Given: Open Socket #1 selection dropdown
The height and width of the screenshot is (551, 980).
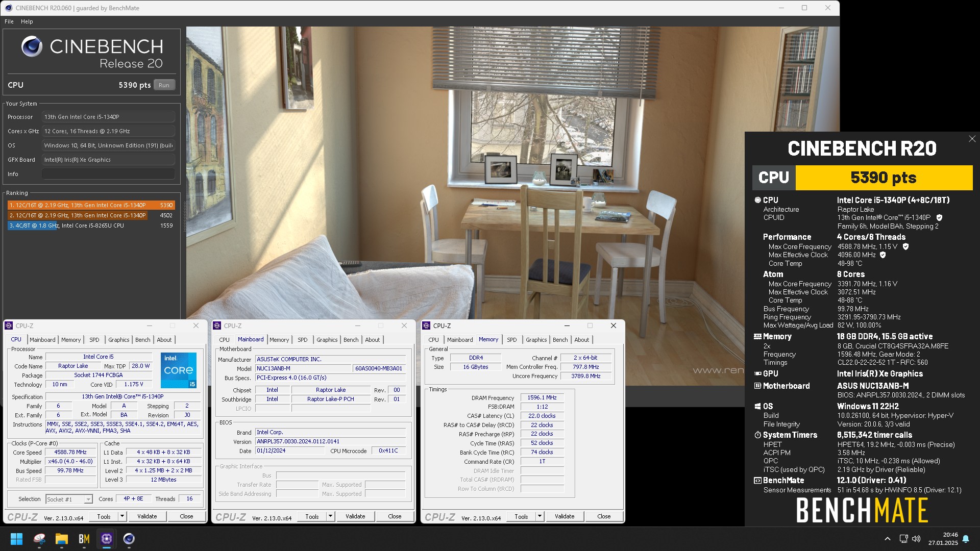Looking at the screenshot, I should point(69,499).
